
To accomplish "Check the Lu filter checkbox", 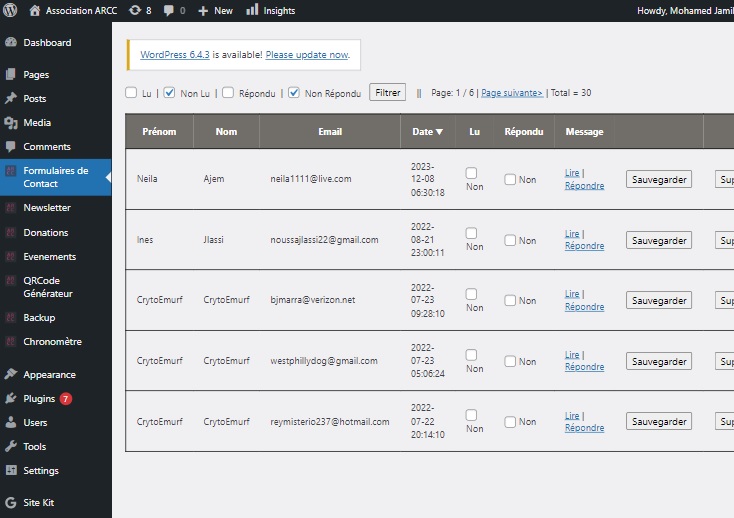I will [131, 93].
